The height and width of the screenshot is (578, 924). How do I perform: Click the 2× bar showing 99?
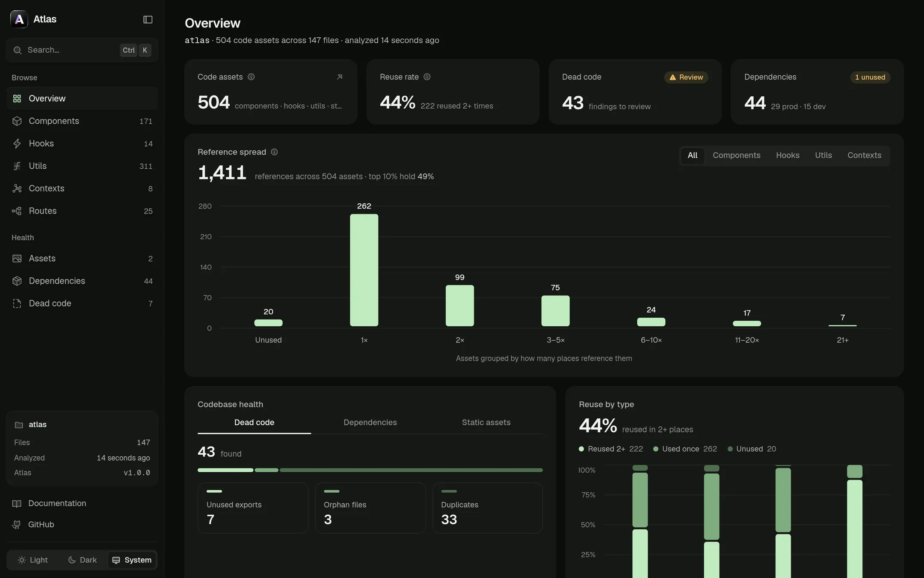click(x=460, y=306)
